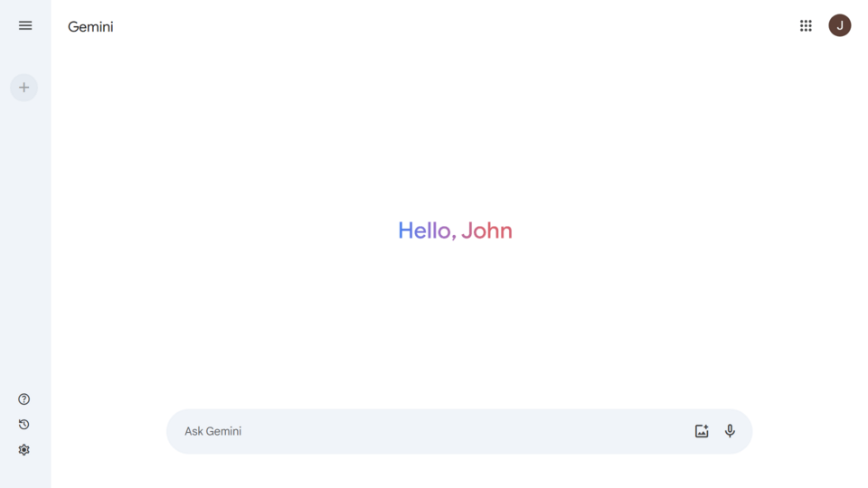Show Google account options via profile picture
868x488 pixels.
click(x=839, y=26)
